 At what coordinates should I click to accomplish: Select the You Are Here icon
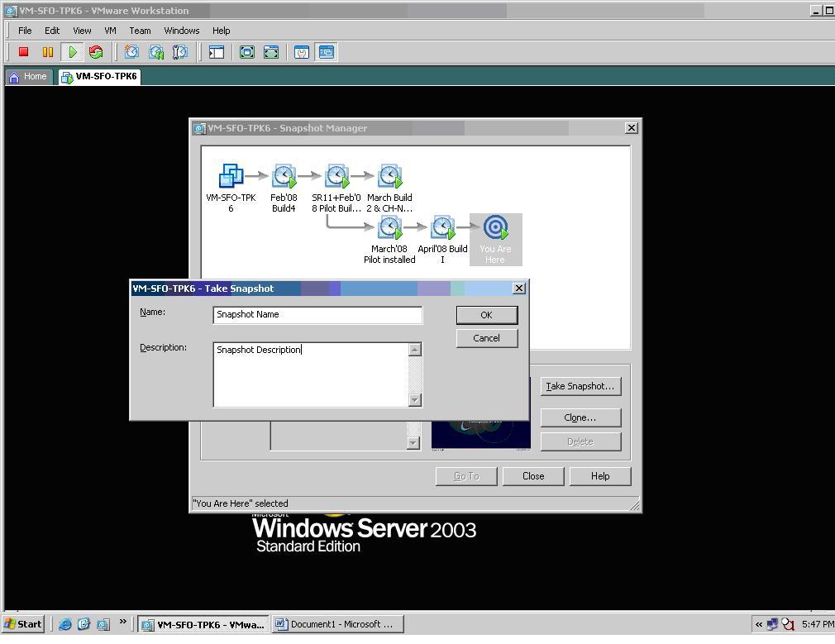pyautogui.click(x=495, y=227)
